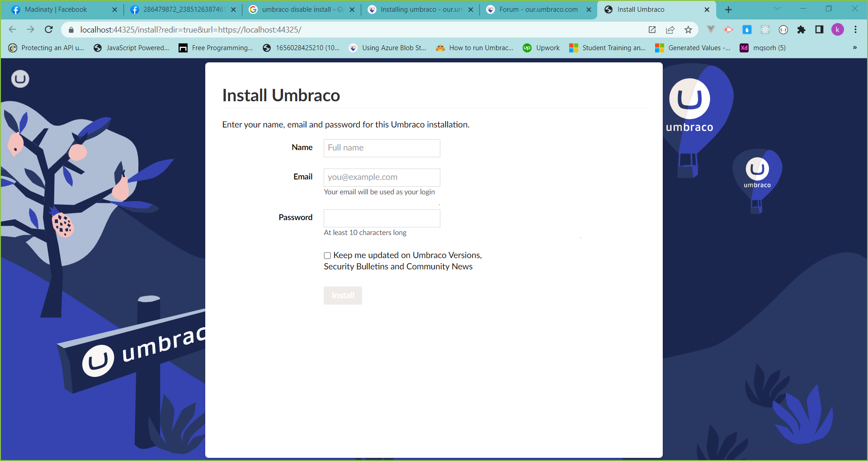Go back using the back arrow
Image resolution: width=868 pixels, height=461 pixels.
(13, 30)
